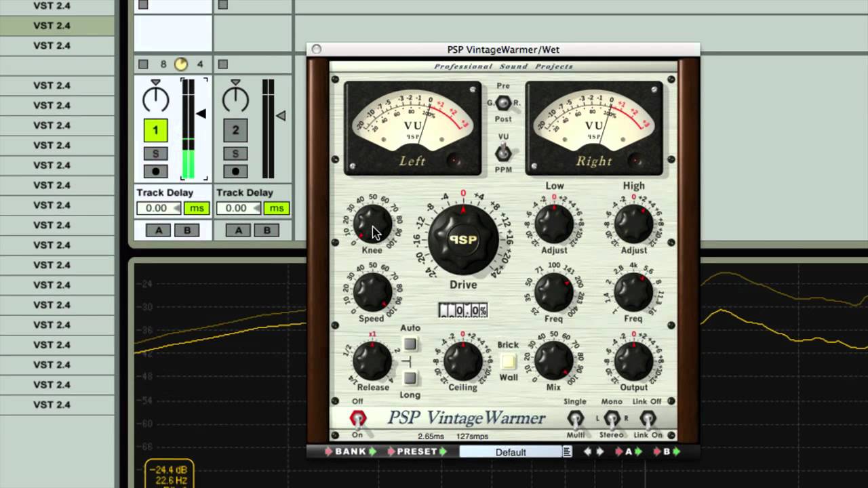
Task: Click the red Preset previous arrow
Action: [x=391, y=451]
